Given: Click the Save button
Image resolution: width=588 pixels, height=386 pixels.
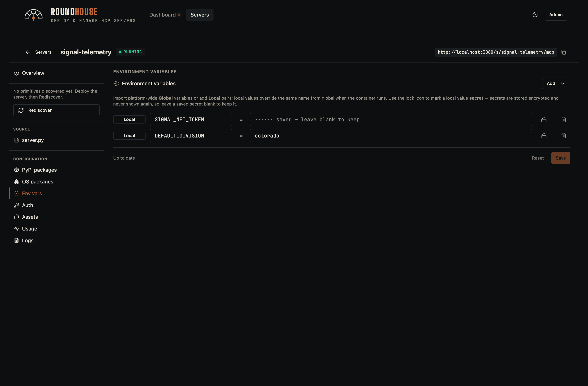Looking at the screenshot, I should point(561,158).
